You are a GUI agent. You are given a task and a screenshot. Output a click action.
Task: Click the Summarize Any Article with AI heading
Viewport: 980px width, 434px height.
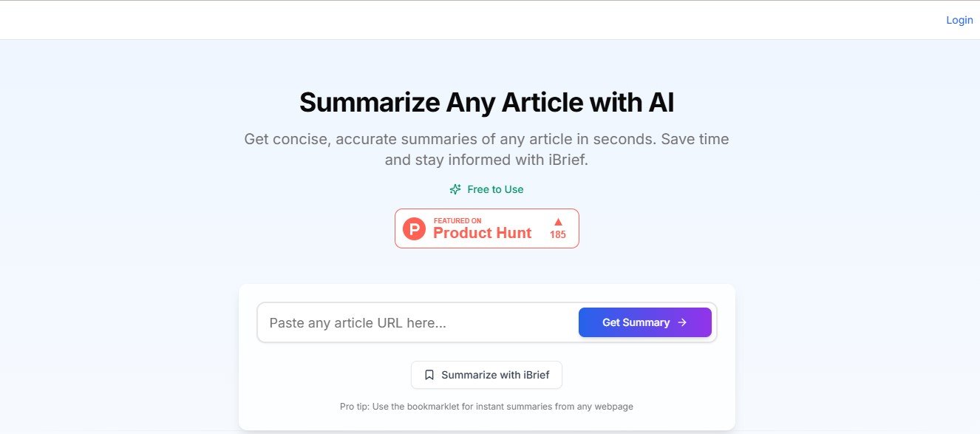486,102
